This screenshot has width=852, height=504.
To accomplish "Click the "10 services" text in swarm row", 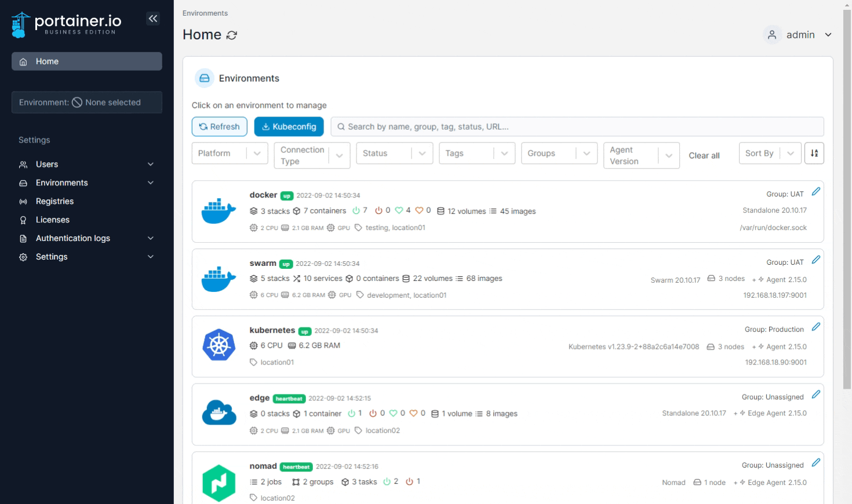I will coord(323,279).
